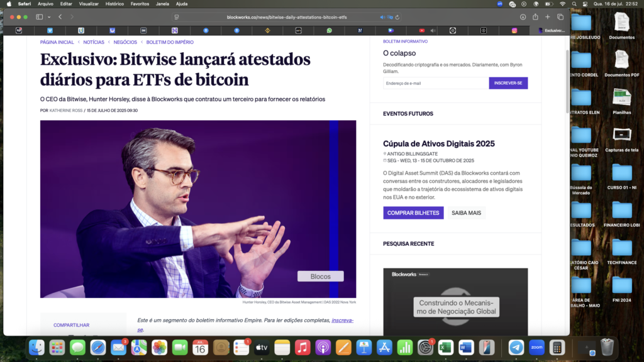The width and height of the screenshot is (644, 362).
Task: Select the Capturas de tela desktop folder
Action: point(622,140)
